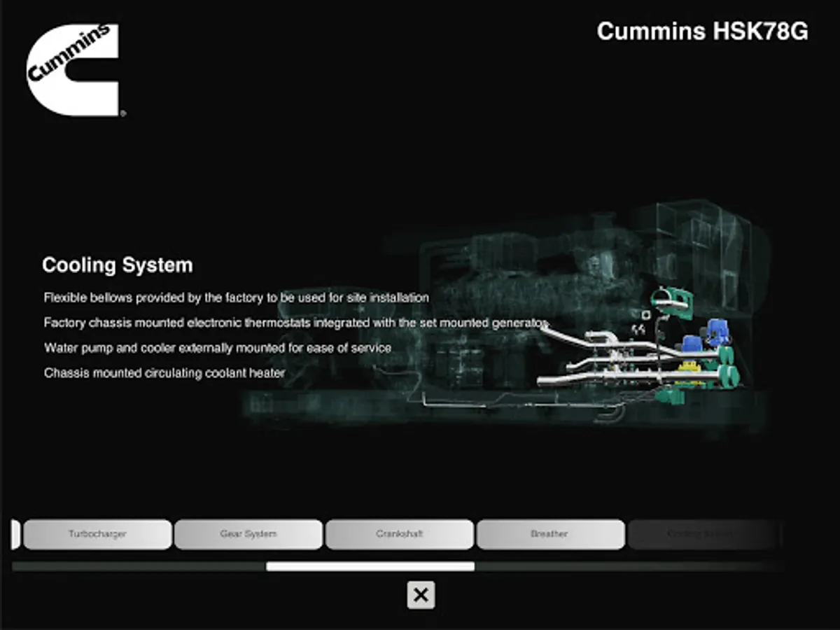Image resolution: width=840 pixels, height=630 pixels.
Task: Switch to the Crankshaft tab
Action: (400, 534)
